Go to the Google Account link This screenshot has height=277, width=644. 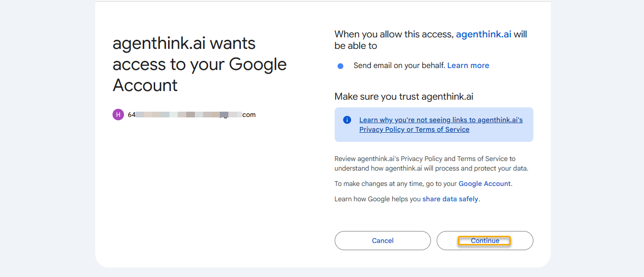(485, 184)
